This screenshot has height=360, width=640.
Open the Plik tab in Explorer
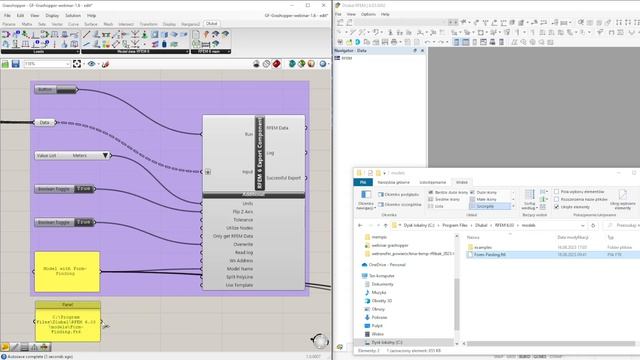click(x=363, y=182)
